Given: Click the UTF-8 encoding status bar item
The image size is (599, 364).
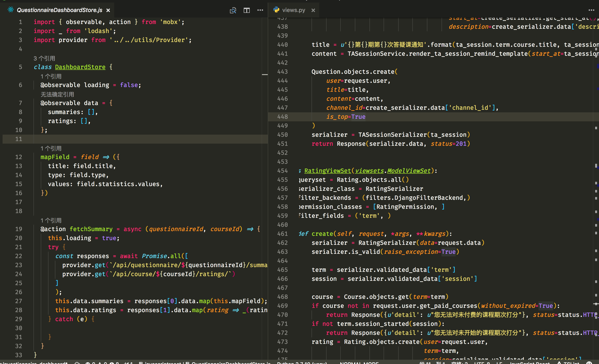Looking at the screenshot, I should (482, 363).
